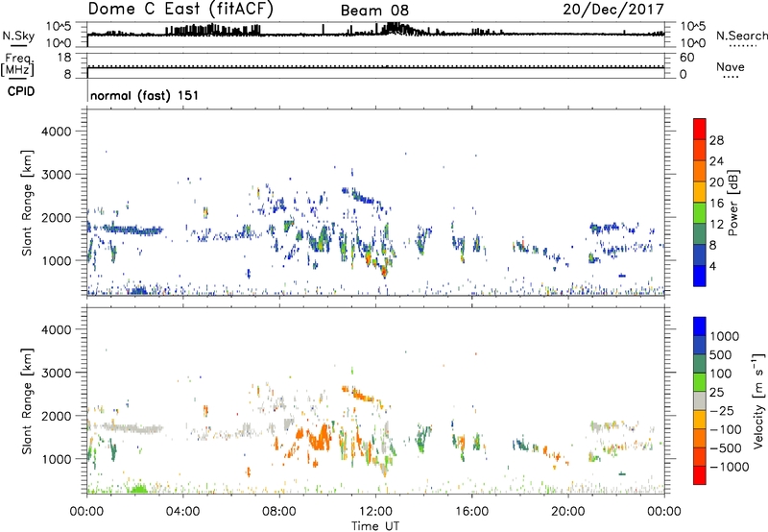Click the red top segment of Power colorbar
768x532 pixels.
click(x=700, y=129)
